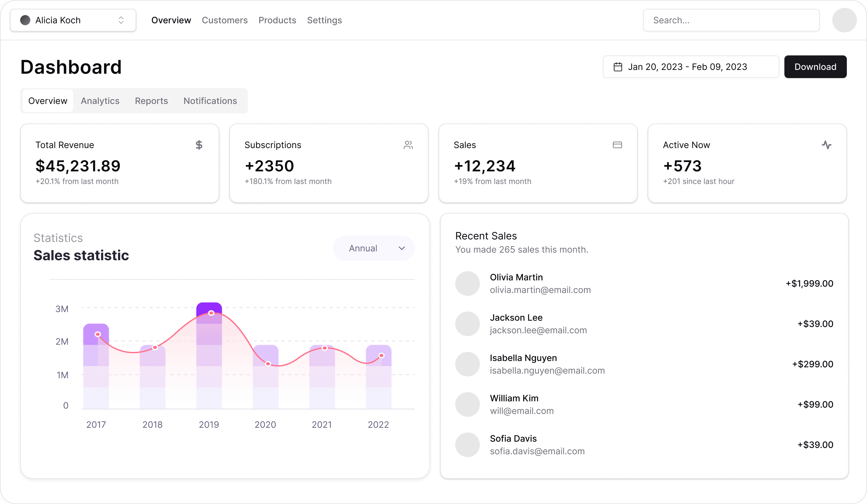
Task: Click the dollar icon on Total Revenue card
Action: 199,145
